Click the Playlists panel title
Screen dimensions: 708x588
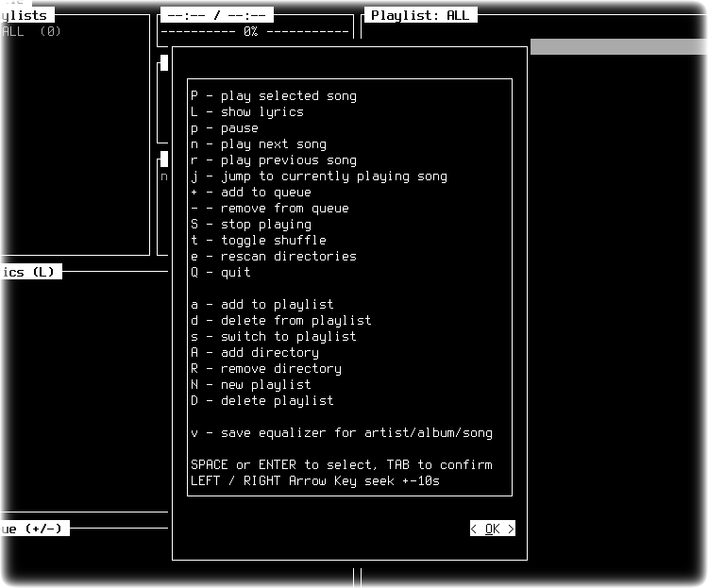pos(27,15)
